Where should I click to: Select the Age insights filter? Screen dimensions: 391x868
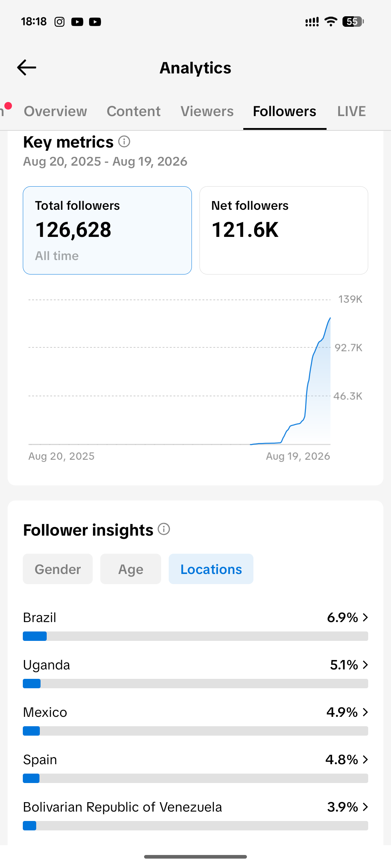131,569
